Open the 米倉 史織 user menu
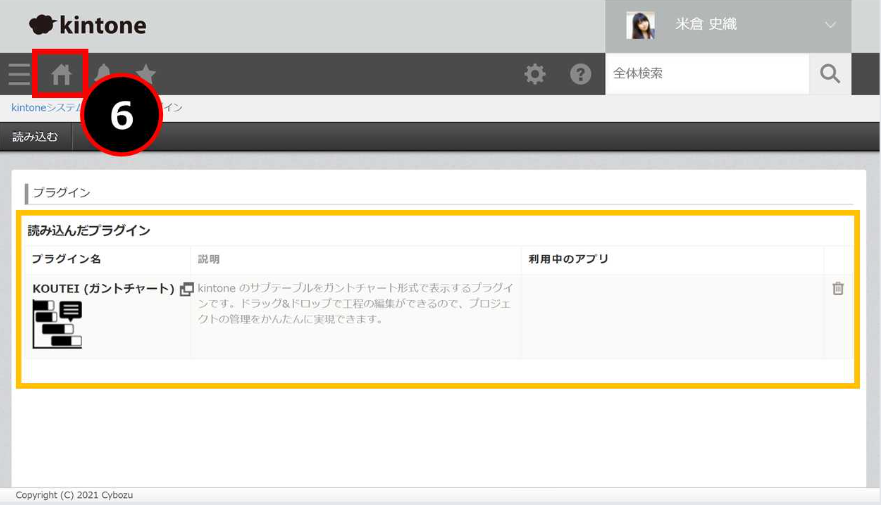Viewport: 881px width, 505px height. click(706, 25)
